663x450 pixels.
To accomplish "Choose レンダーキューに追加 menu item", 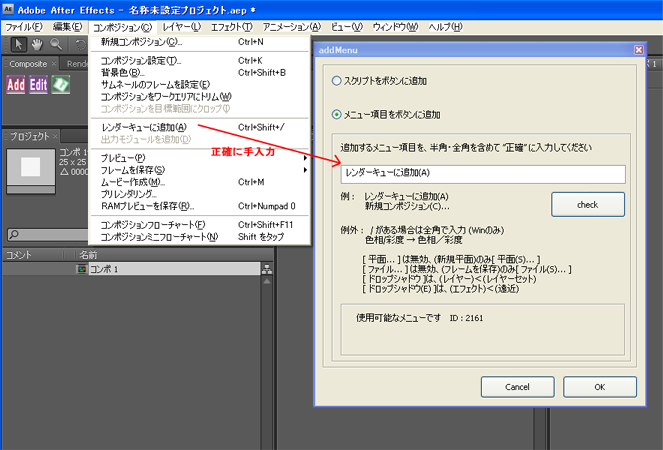I will [200, 127].
